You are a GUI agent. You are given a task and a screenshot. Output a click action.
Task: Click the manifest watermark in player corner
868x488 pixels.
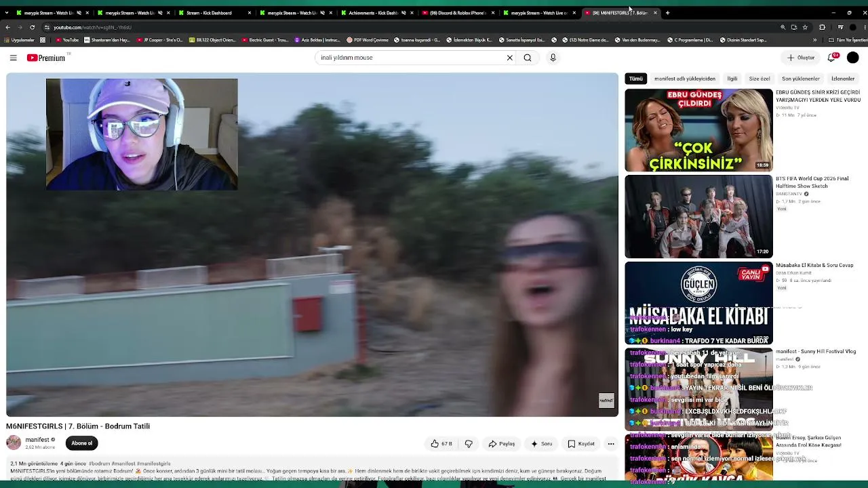coord(606,401)
